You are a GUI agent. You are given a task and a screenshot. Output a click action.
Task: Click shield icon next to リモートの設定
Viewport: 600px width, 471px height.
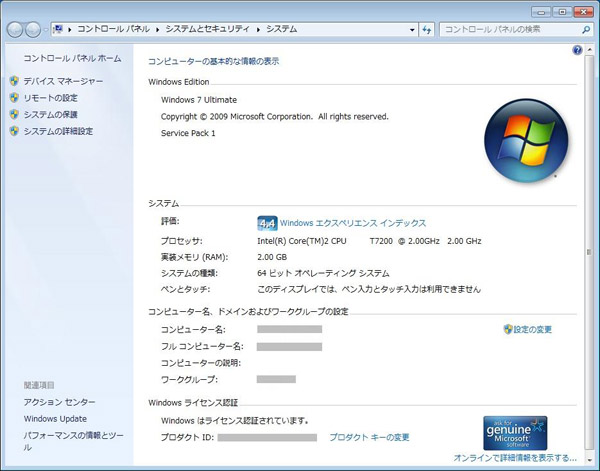14,98
